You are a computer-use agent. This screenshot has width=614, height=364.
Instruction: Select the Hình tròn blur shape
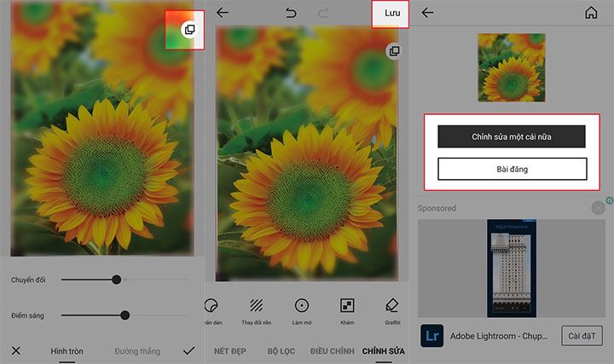67,351
